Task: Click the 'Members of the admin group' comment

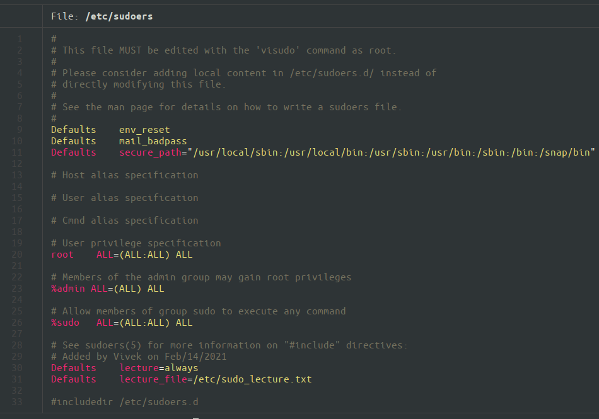Action: tap(201, 277)
